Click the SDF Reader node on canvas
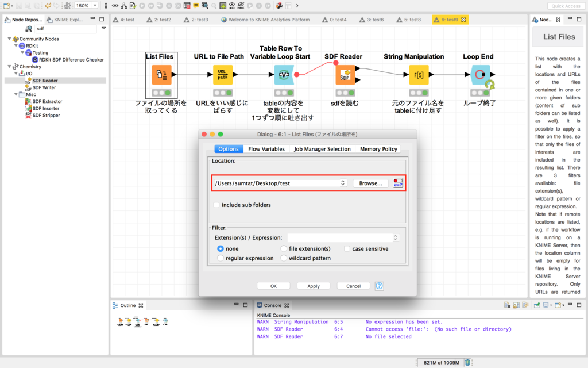This screenshot has height=368, width=588. [345, 74]
